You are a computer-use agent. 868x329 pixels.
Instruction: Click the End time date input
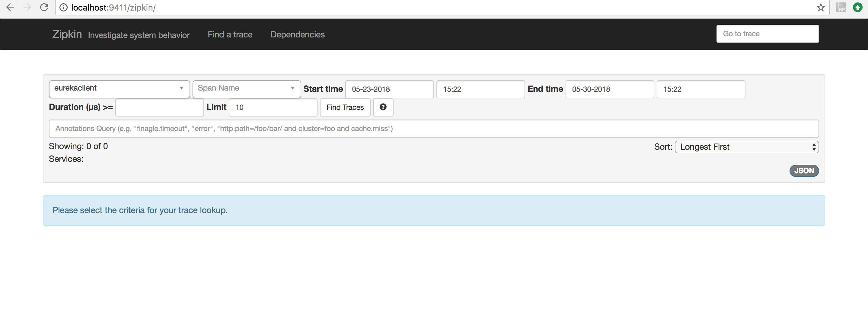tap(608, 89)
